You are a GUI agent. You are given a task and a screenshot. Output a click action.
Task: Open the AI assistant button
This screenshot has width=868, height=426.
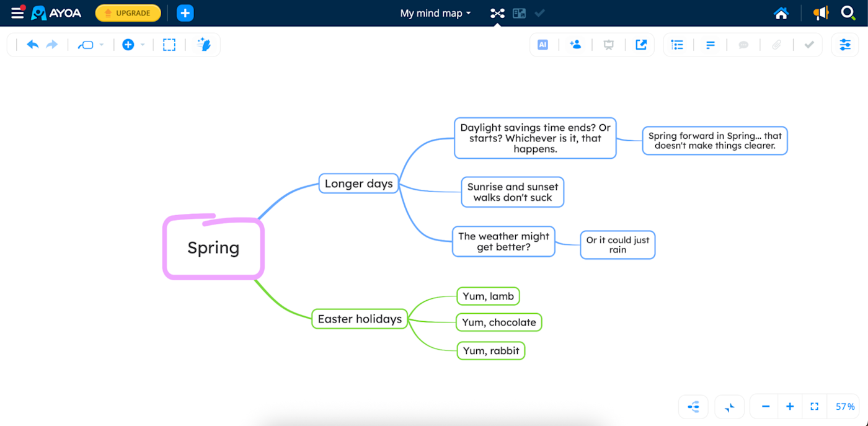[542, 45]
